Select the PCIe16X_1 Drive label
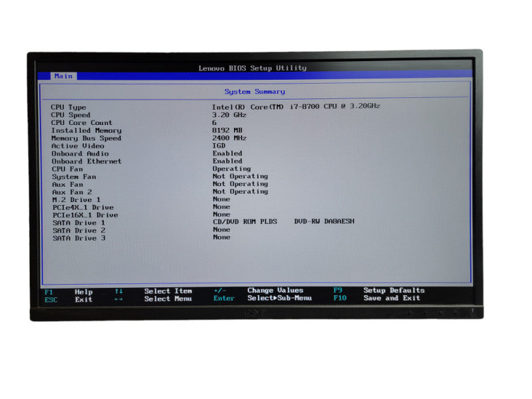Viewport: 532px width, 399px height. [x=85, y=215]
